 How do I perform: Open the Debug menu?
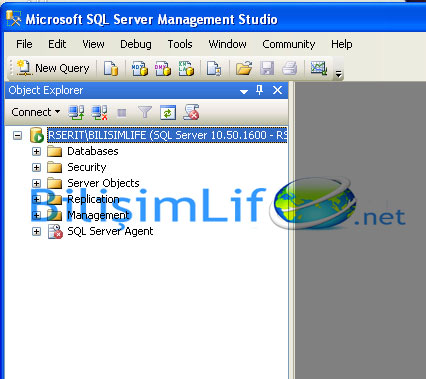136,44
